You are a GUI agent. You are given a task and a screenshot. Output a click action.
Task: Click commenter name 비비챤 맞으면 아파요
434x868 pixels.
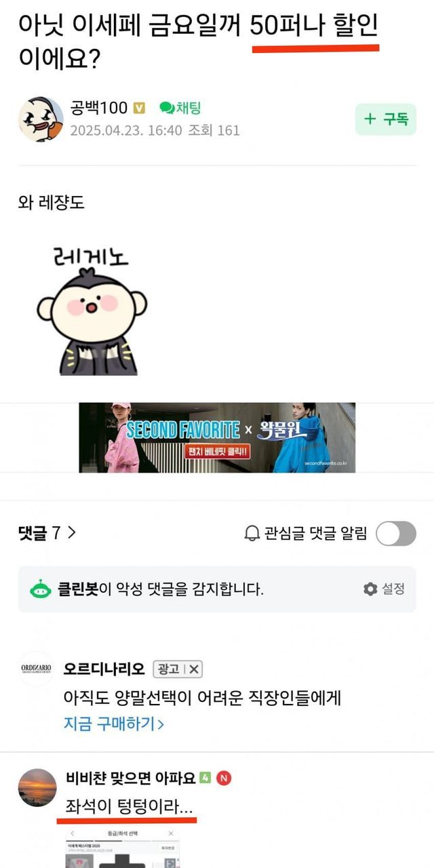pyautogui.click(x=130, y=778)
